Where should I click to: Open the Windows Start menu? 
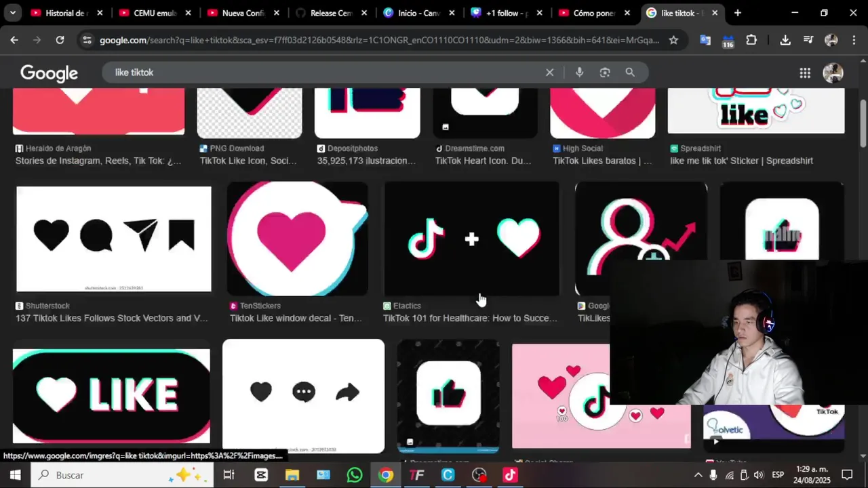coord(14,475)
